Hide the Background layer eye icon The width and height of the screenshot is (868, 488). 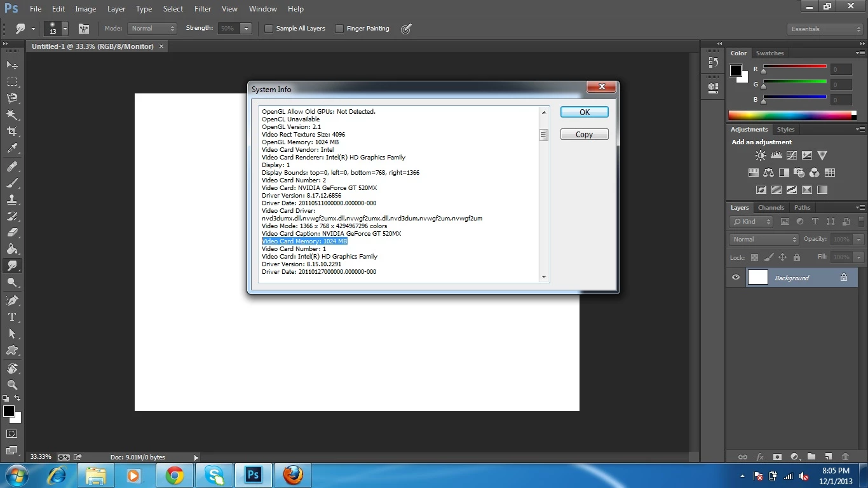tap(736, 278)
